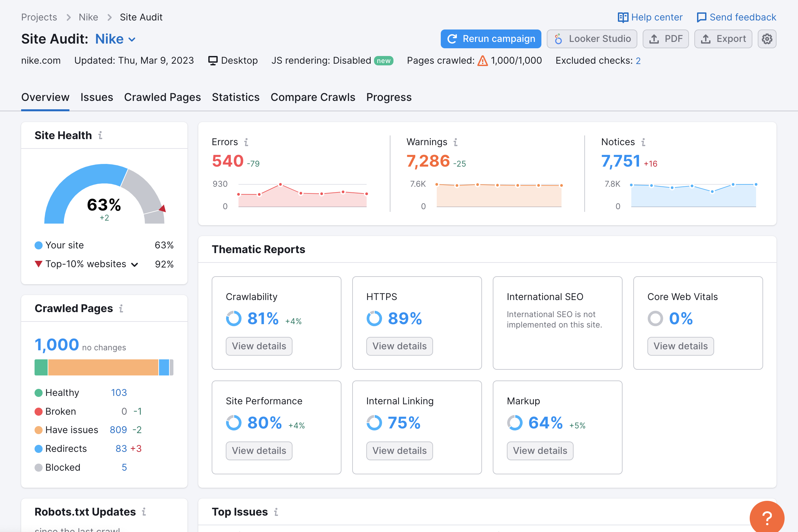Screen dimensions: 798x532
Task: Click the red Broken legend dot
Action: (x=39, y=412)
